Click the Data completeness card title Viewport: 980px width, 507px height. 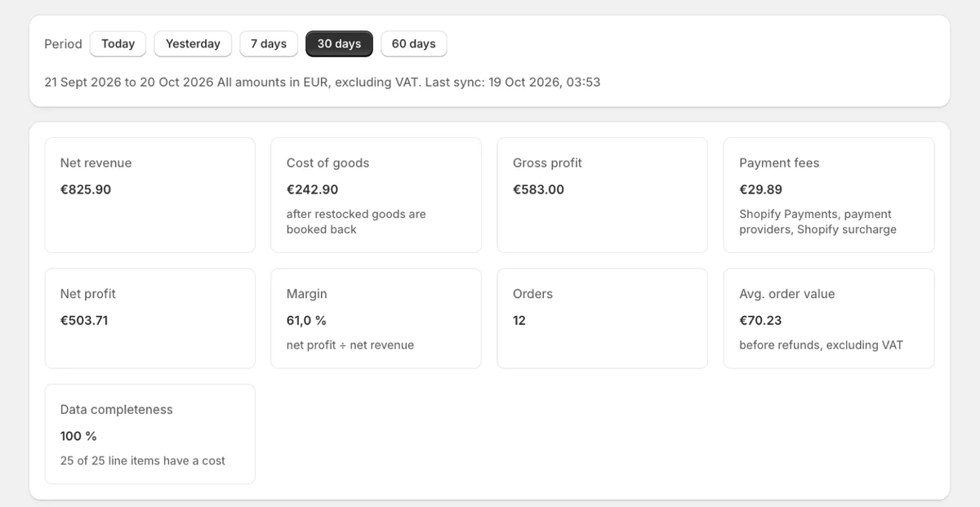117,410
